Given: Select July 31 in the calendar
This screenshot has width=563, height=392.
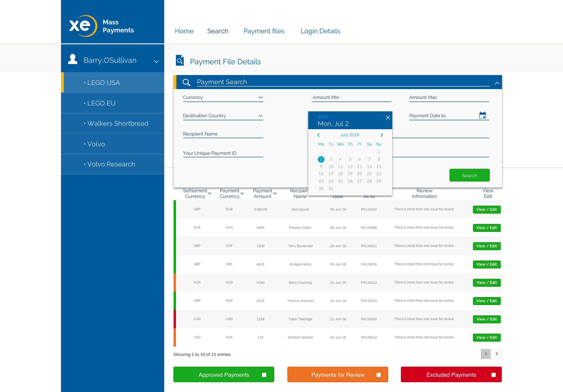Looking at the screenshot, I should click(x=331, y=189).
